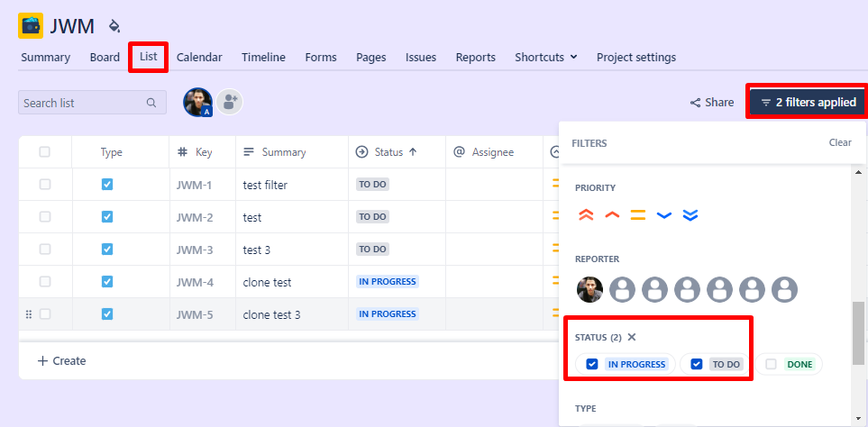Click the JWM project wallet icon
Screen dimensions: 868x427
coord(31,25)
